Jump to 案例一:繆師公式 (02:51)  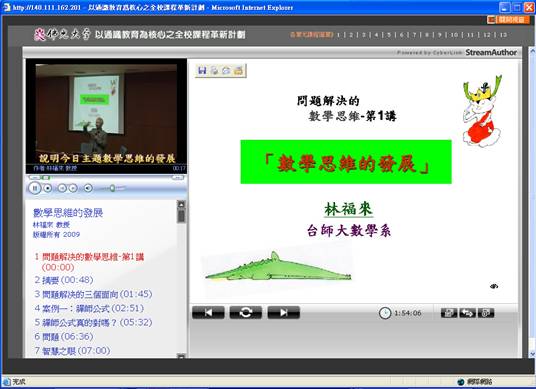pos(89,308)
